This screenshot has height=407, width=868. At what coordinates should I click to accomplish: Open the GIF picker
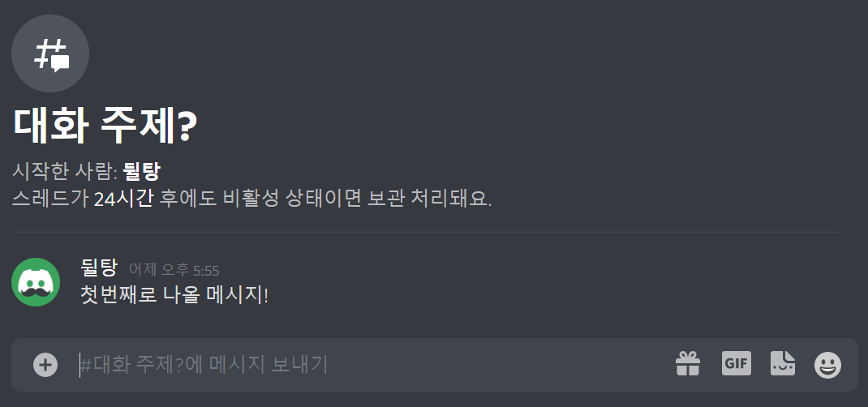pos(737,363)
